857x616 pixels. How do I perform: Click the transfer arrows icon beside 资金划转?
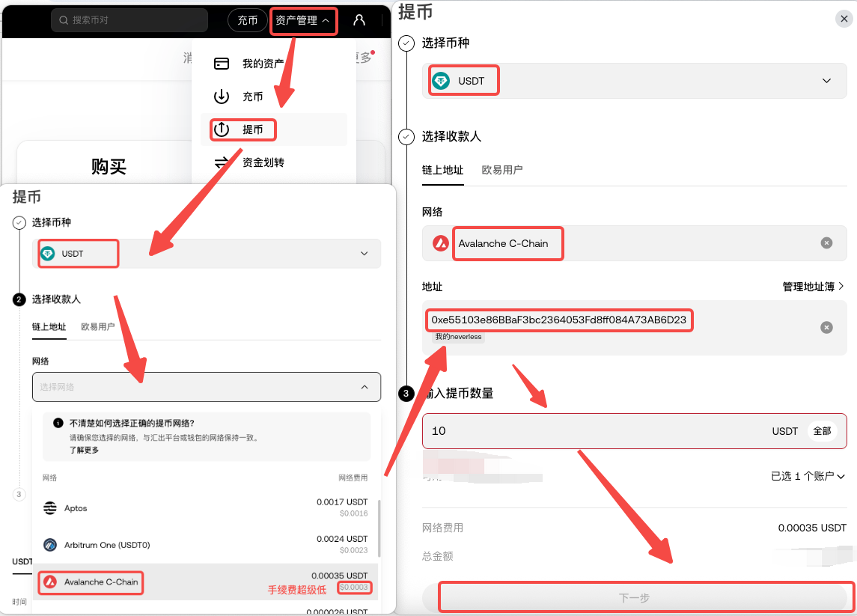coord(222,162)
